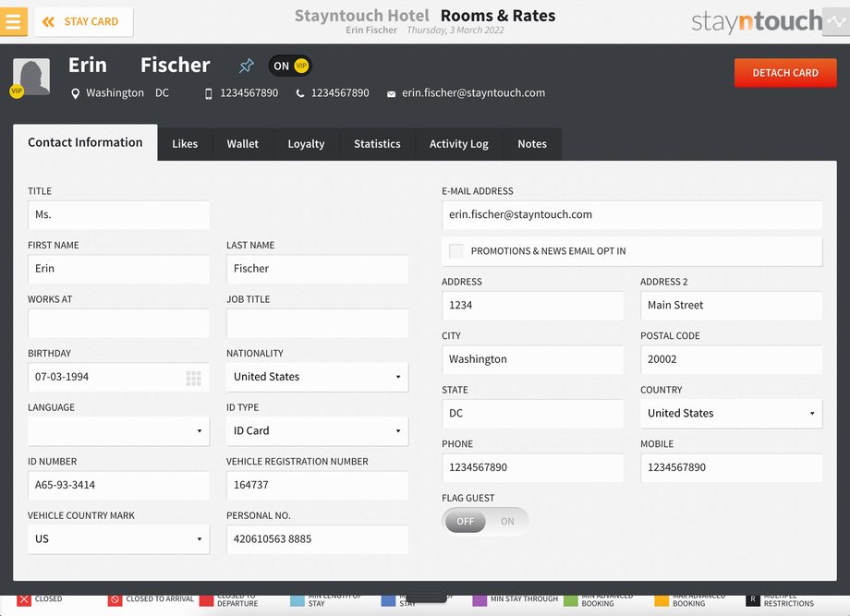Click the Min Advanced Booking green swatch
The width and height of the screenshot is (850, 616).
571,599
